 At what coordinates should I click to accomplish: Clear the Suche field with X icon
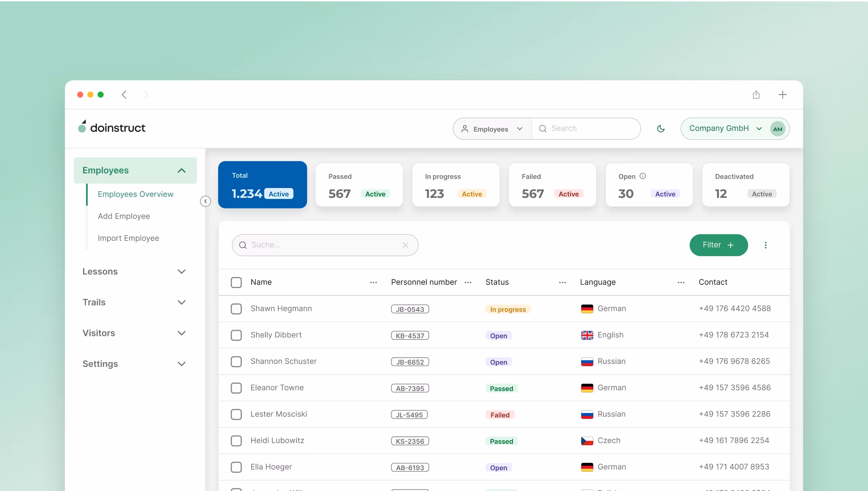point(405,245)
